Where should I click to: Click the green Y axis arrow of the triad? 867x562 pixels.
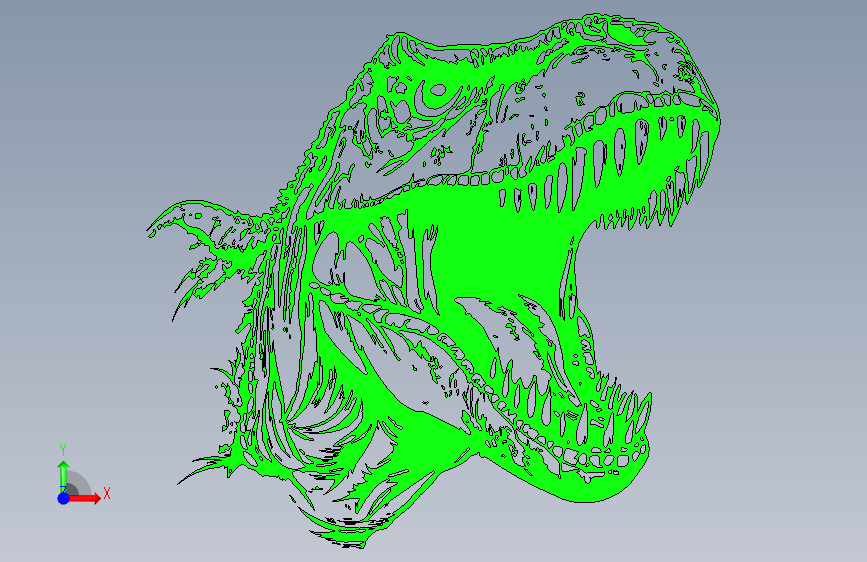[x=63, y=476]
